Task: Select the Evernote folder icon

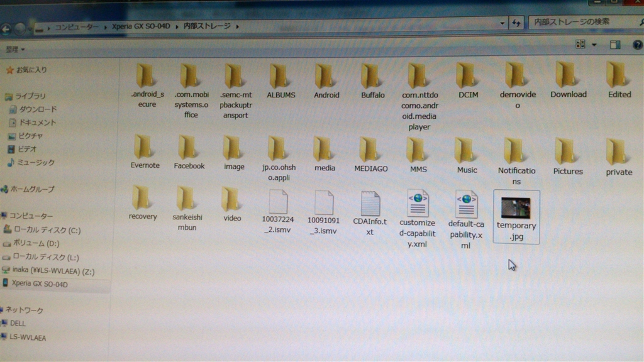Action: pyautogui.click(x=144, y=148)
